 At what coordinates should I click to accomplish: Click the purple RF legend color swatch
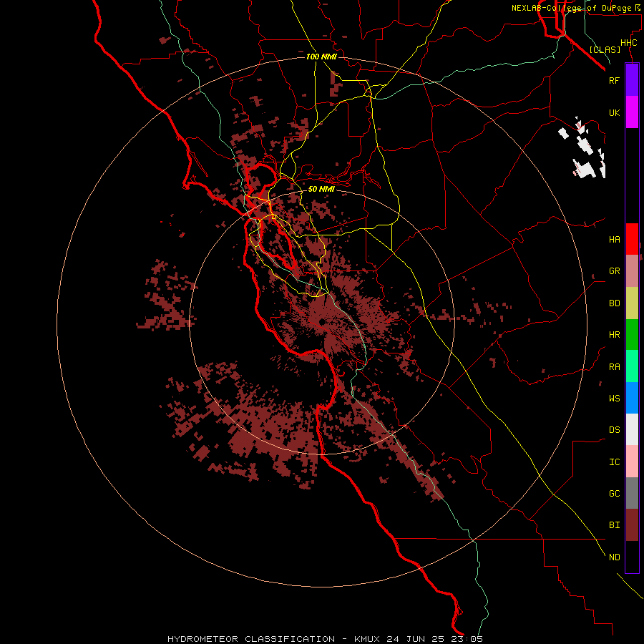pos(632,80)
